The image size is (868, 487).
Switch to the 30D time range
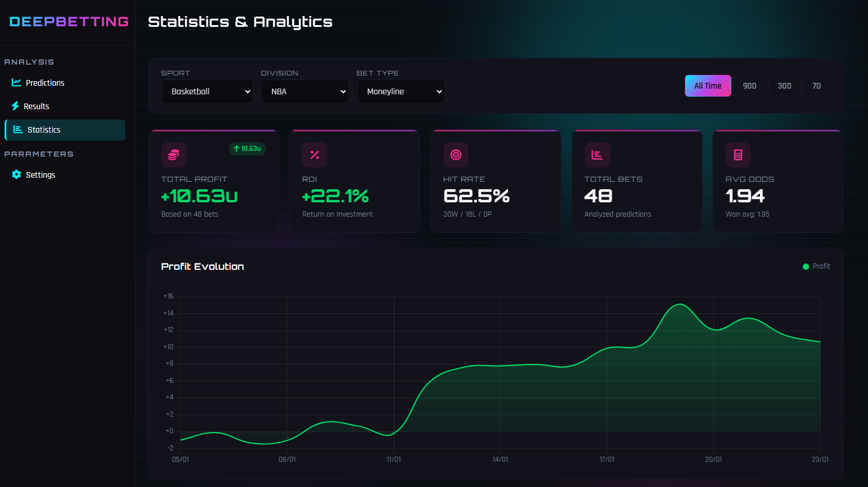coord(784,85)
